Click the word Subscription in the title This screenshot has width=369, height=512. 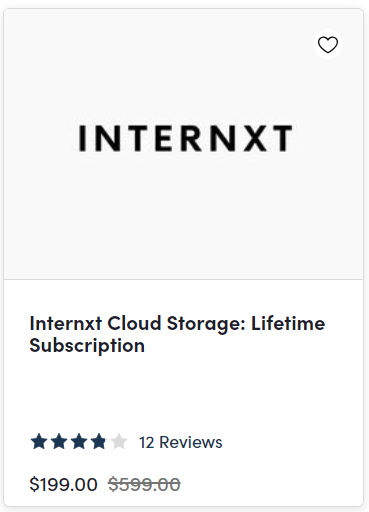point(87,345)
